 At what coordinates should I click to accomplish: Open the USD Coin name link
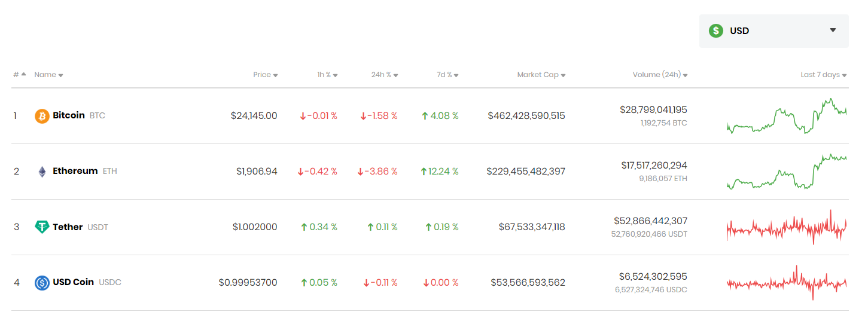tap(74, 282)
